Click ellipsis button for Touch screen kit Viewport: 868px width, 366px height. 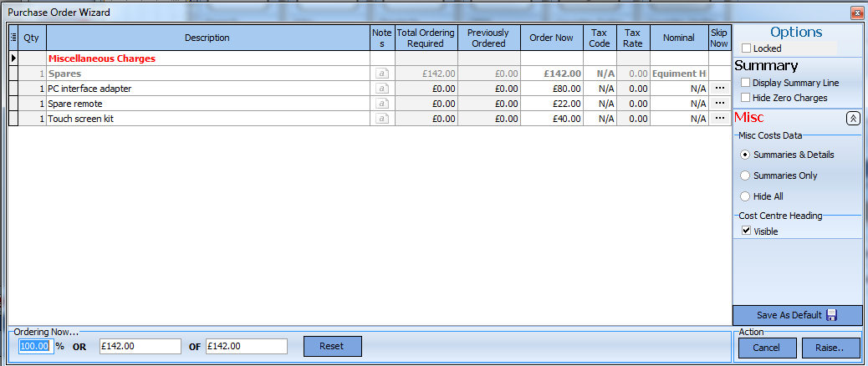coord(719,119)
